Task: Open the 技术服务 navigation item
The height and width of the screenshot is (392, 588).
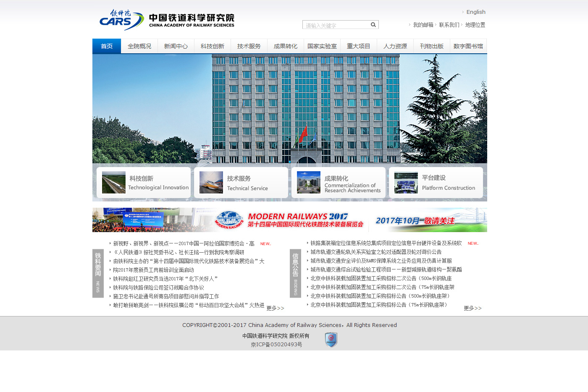Action: pyautogui.click(x=249, y=46)
